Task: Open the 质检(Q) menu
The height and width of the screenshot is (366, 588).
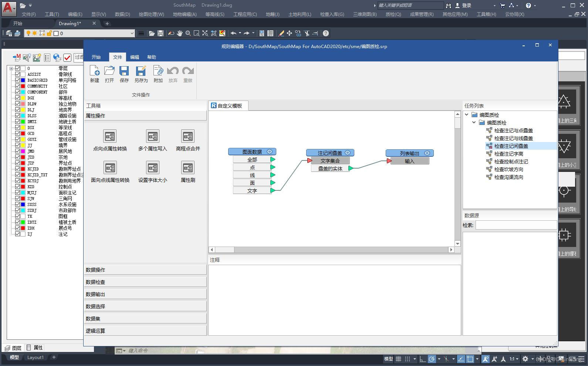Action: tap(393, 14)
